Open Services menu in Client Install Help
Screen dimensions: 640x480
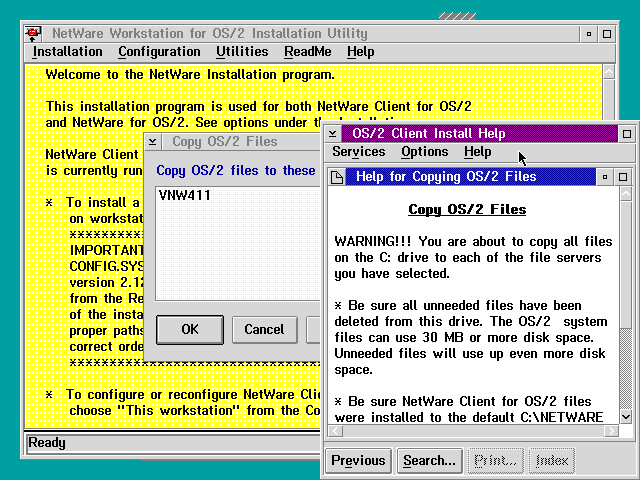click(358, 152)
